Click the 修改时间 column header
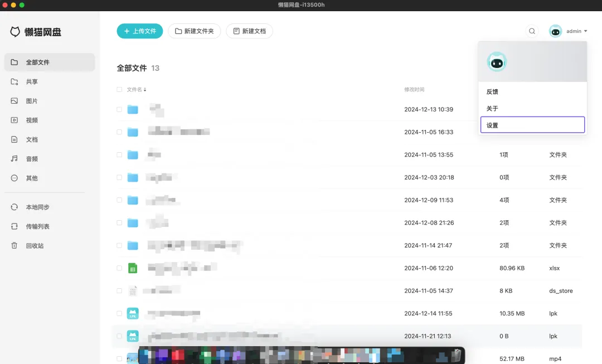This screenshot has height=364, width=602. click(x=414, y=89)
